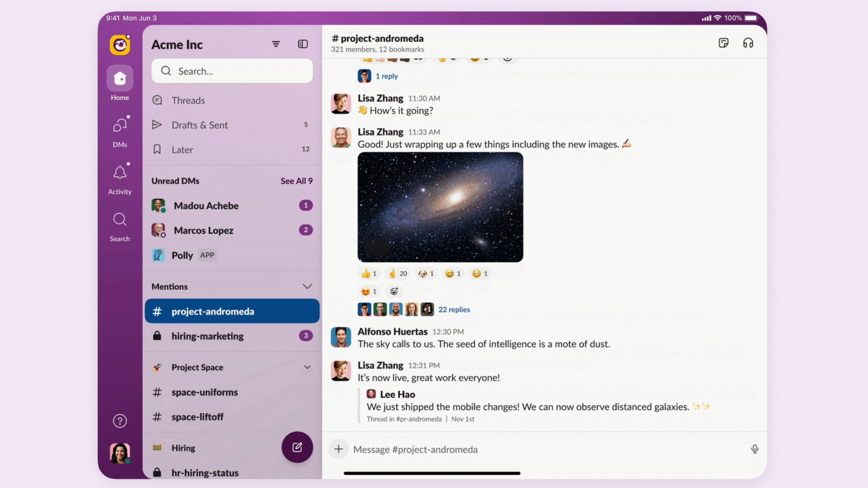Tap the microphone icon in the message bar
The height and width of the screenshot is (488, 868).
coord(754,449)
